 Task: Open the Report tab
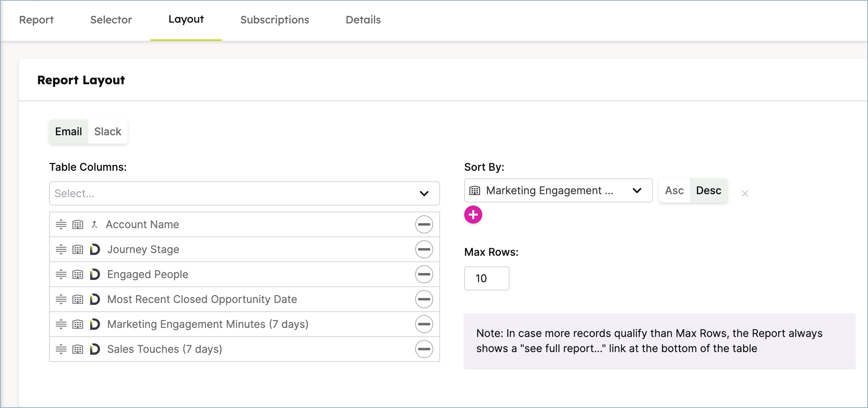pyautogui.click(x=36, y=20)
